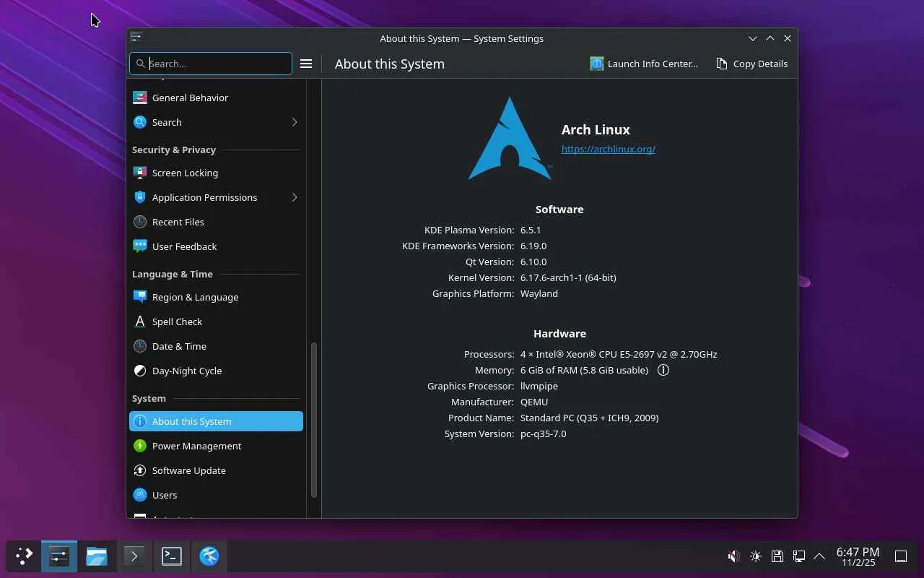Screen dimensions: 924x578
Task: Click the About this System info icon
Action: (x=140, y=421)
